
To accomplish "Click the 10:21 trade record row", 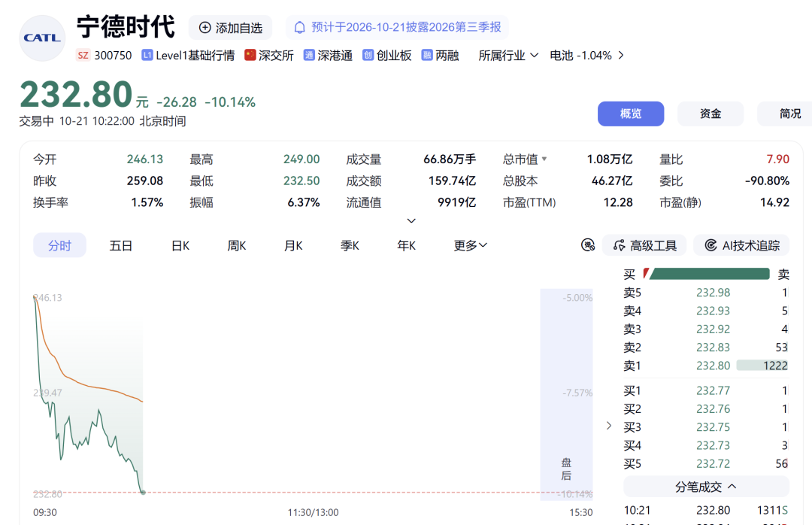I will tap(705, 510).
